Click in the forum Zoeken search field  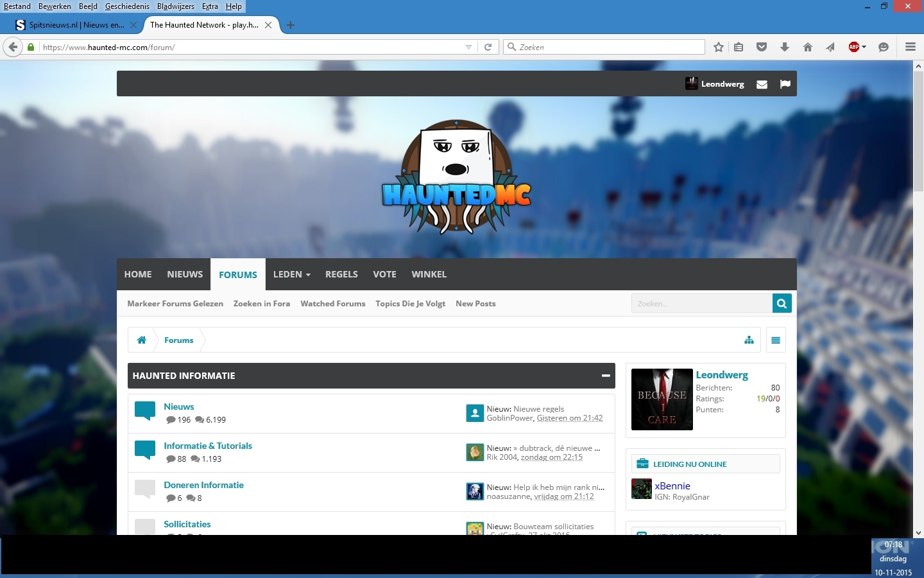tap(701, 303)
